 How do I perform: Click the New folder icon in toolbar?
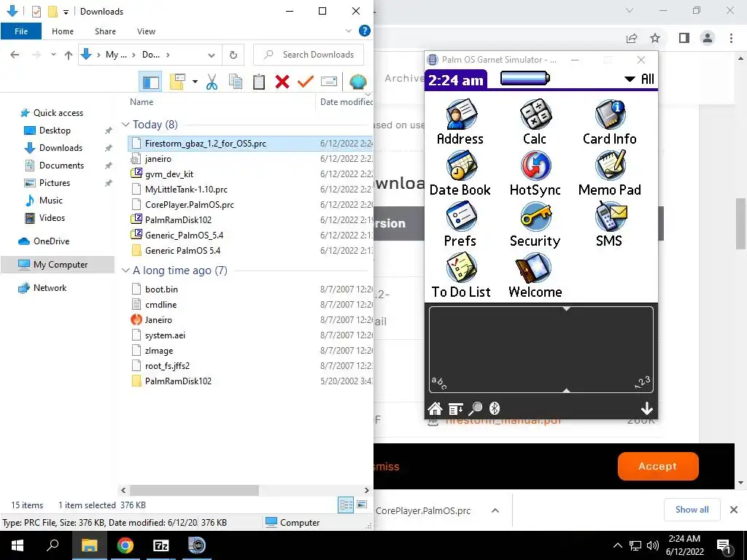(x=177, y=82)
